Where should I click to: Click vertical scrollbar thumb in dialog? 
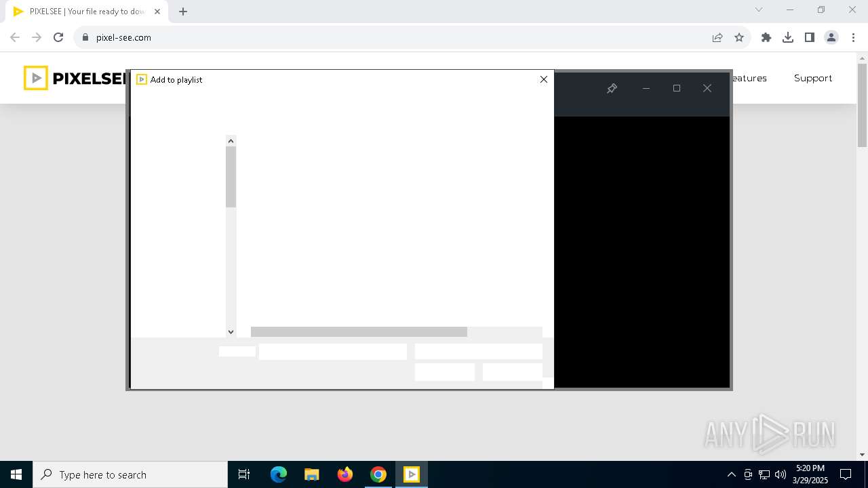(x=231, y=177)
